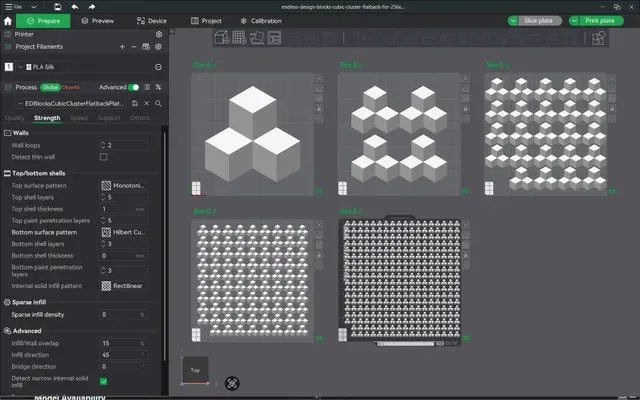Adjust Wall loops stepper

pyautogui.click(x=103, y=145)
